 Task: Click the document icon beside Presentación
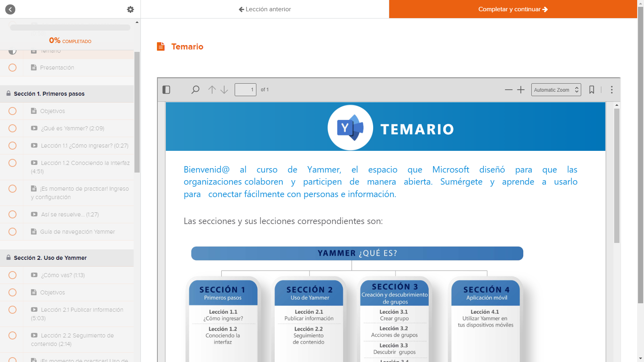point(34,68)
